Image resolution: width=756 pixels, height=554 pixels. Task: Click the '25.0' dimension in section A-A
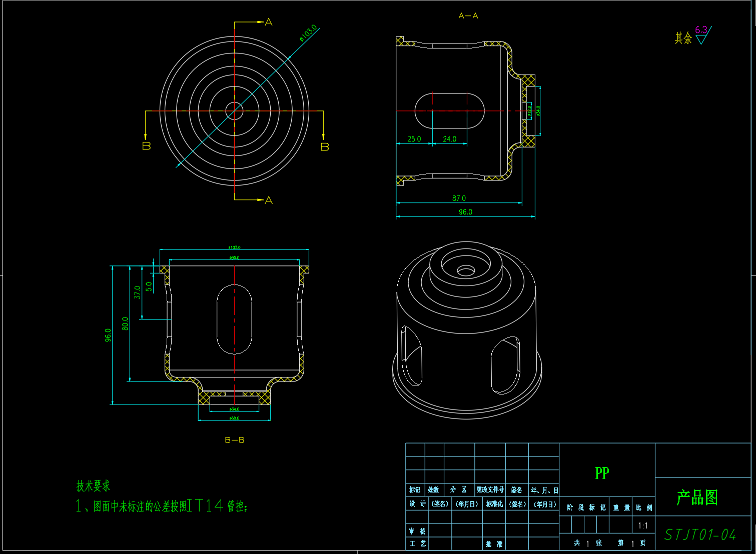[414, 139]
